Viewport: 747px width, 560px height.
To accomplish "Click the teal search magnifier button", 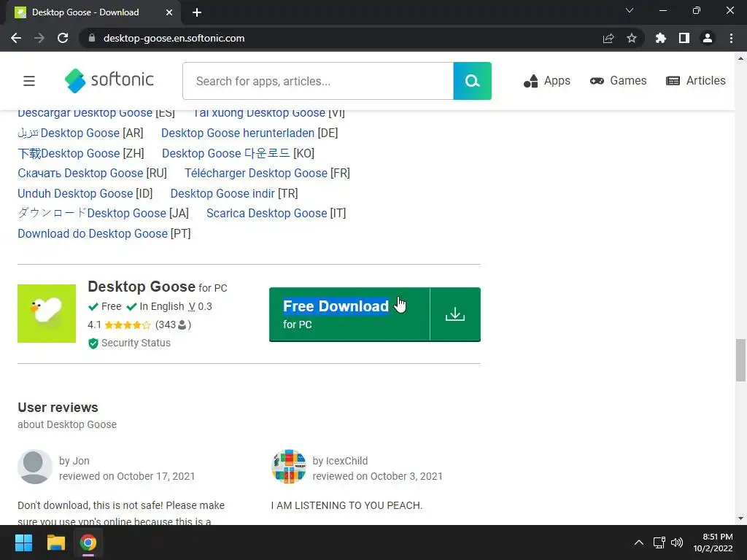I will coord(472,81).
